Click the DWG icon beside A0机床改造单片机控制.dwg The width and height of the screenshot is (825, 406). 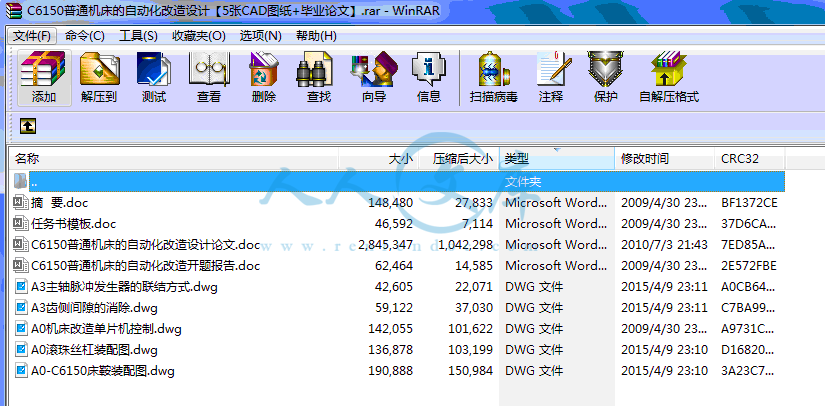[21, 329]
